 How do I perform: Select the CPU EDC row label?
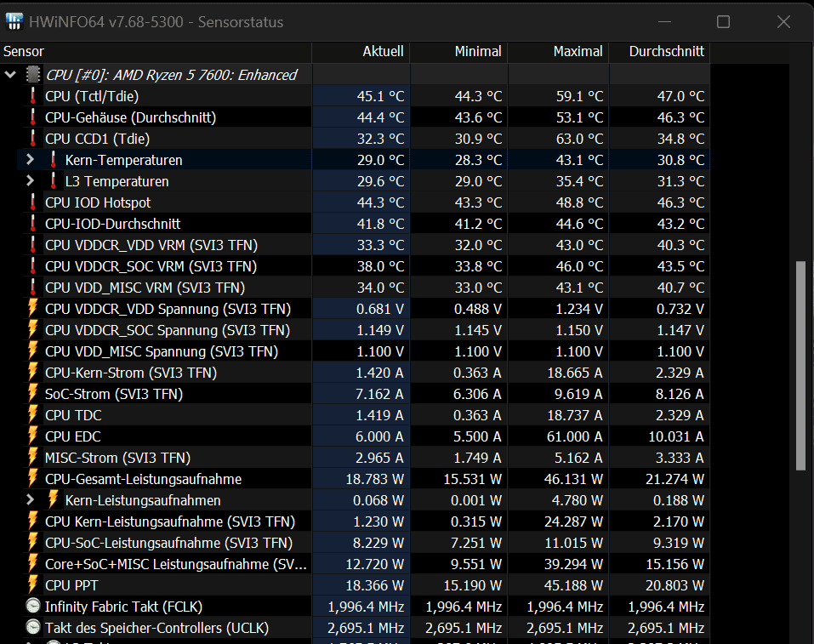72,436
